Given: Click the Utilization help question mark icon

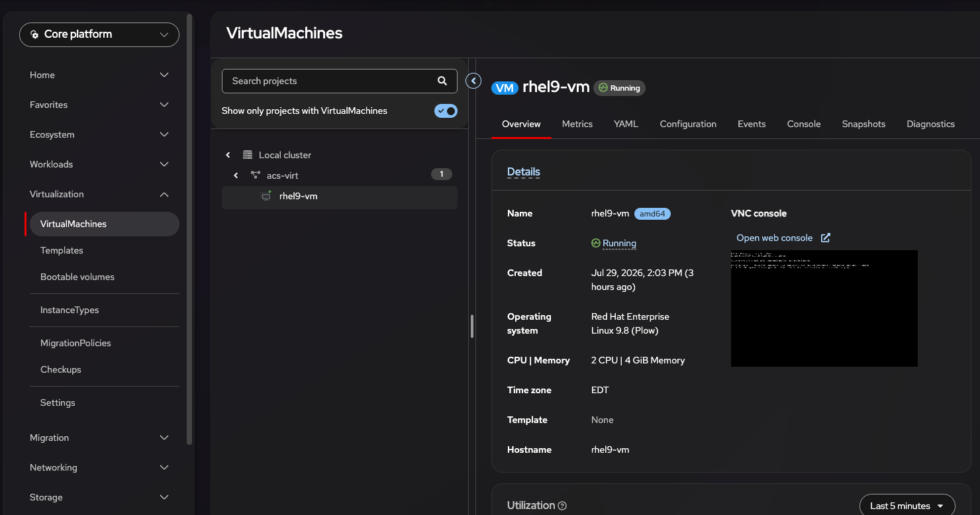Looking at the screenshot, I should (x=562, y=506).
